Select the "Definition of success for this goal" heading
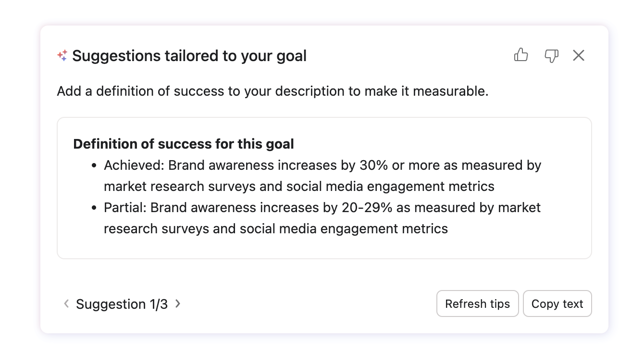644x354 pixels. coord(184,144)
